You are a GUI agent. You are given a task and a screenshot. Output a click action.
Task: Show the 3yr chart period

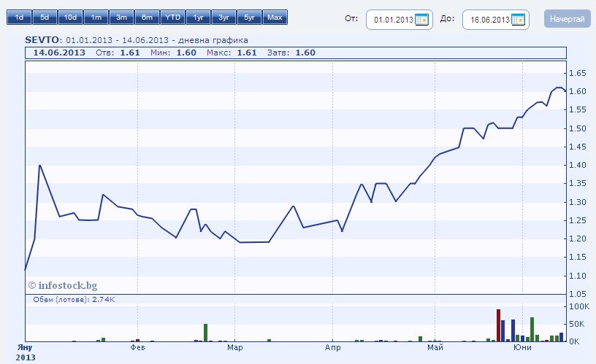click(x=224, y=18)
